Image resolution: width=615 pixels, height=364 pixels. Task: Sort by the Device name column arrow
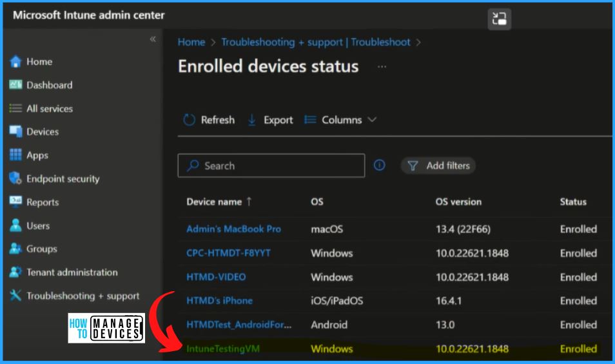(x=249, y=202)
